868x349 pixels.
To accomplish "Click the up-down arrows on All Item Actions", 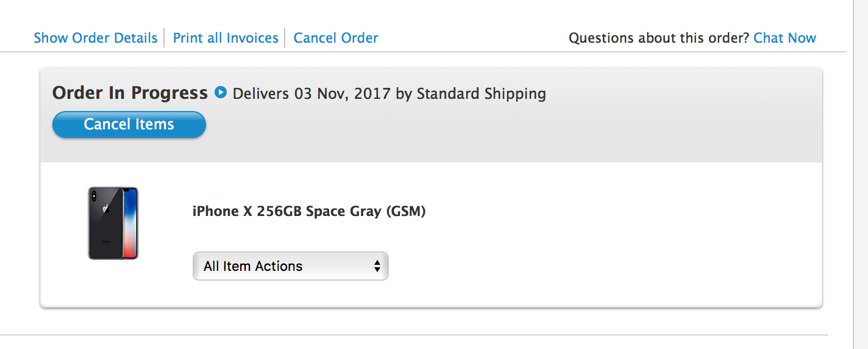I will click(x=377, y=266).
